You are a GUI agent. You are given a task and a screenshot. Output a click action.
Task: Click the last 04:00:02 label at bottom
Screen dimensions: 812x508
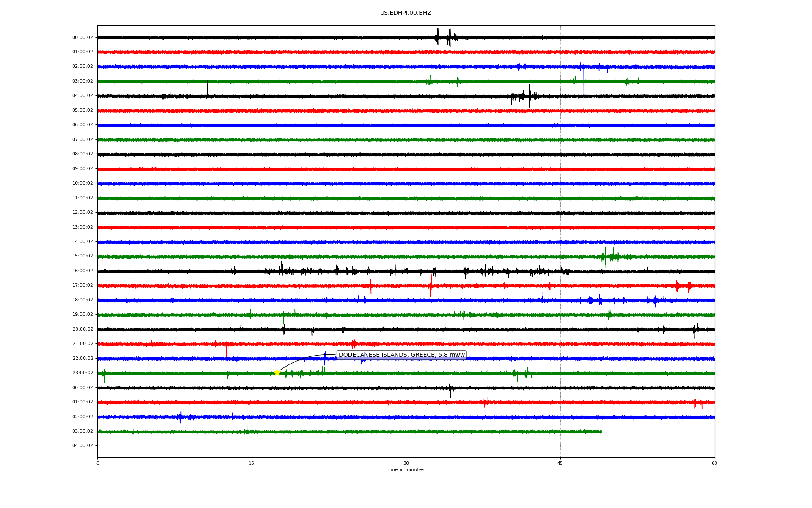pyautogui.click(x=82, y=445)
